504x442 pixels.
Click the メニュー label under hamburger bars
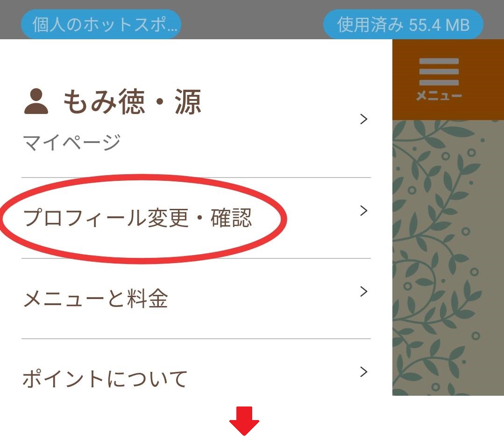coord(439,95)
